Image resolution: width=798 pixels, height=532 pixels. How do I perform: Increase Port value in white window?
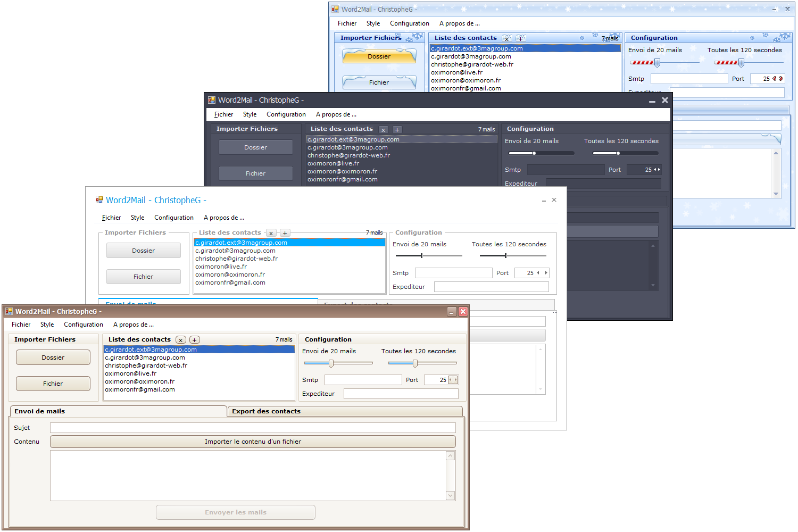click(x=546, y=273)
